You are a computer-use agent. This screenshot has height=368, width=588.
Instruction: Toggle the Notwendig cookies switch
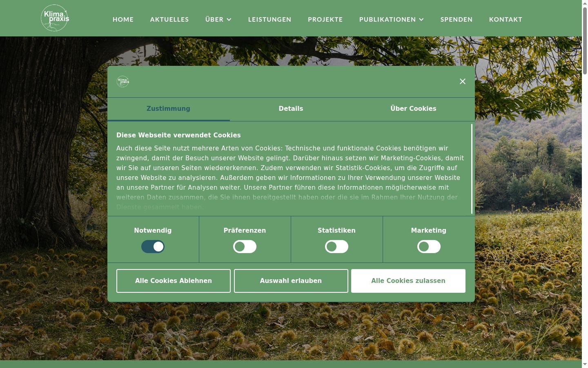point(153,247)
